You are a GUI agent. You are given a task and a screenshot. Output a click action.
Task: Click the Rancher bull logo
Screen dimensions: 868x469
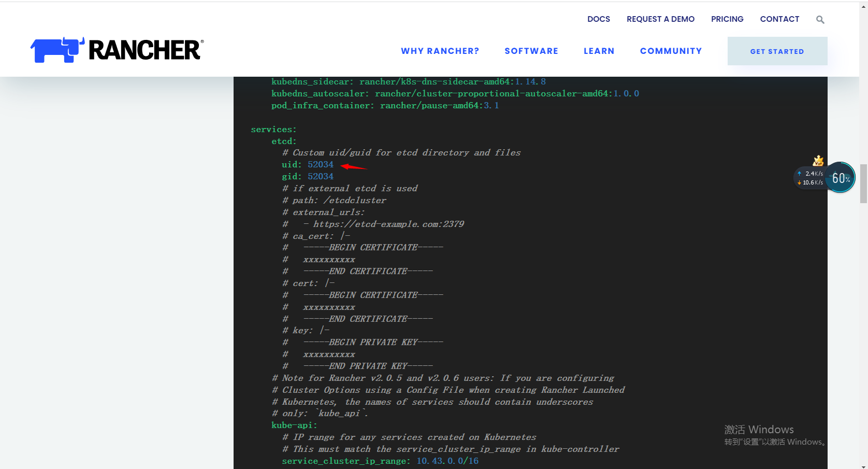point(57,49)
